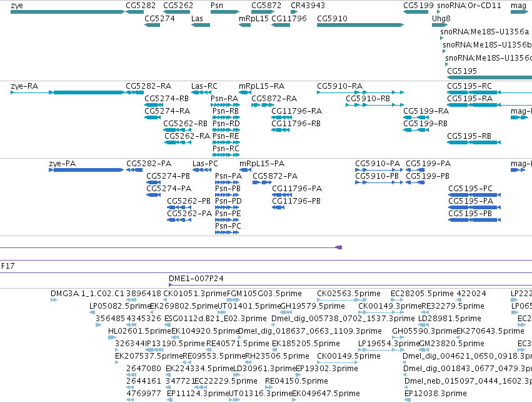Click the mRpL15-RA transcript label

coord(261,86)
